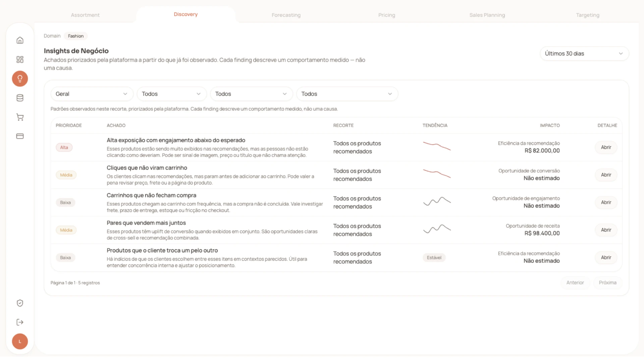This screenshot has width=644, height=358.
Task: Select the lightbulb insights icon
Action: 20,79
